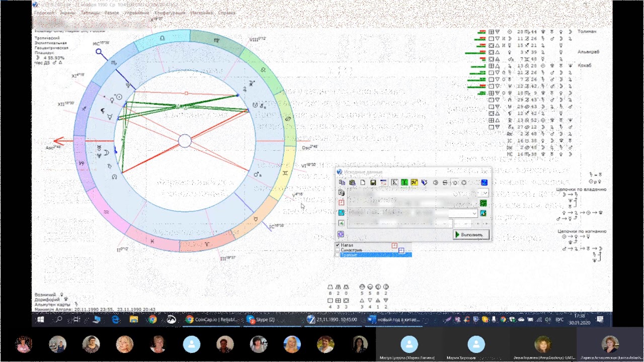644x362 pixels.
Task: Open the Гороскоп menu
Action: [45, 13]
